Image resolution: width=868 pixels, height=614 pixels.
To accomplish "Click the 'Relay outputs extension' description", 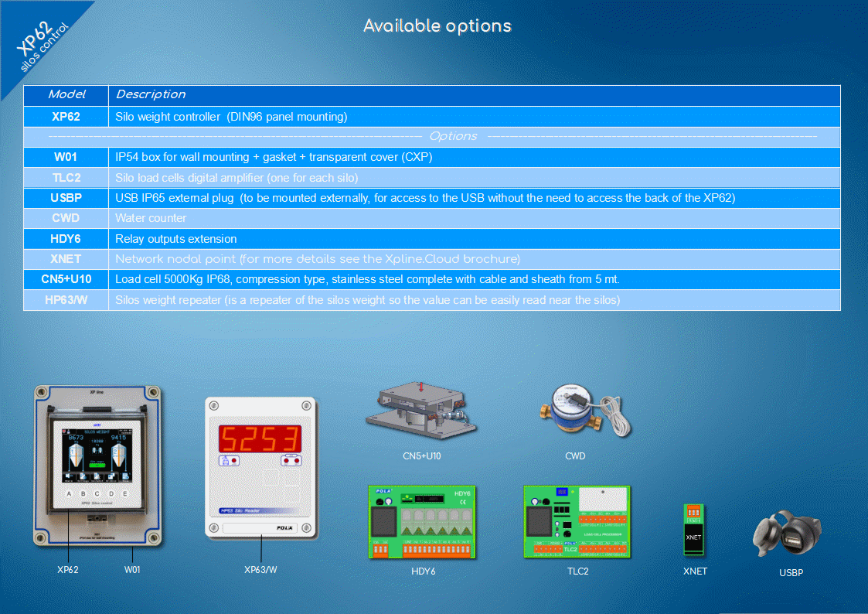I will coord(176,239).
